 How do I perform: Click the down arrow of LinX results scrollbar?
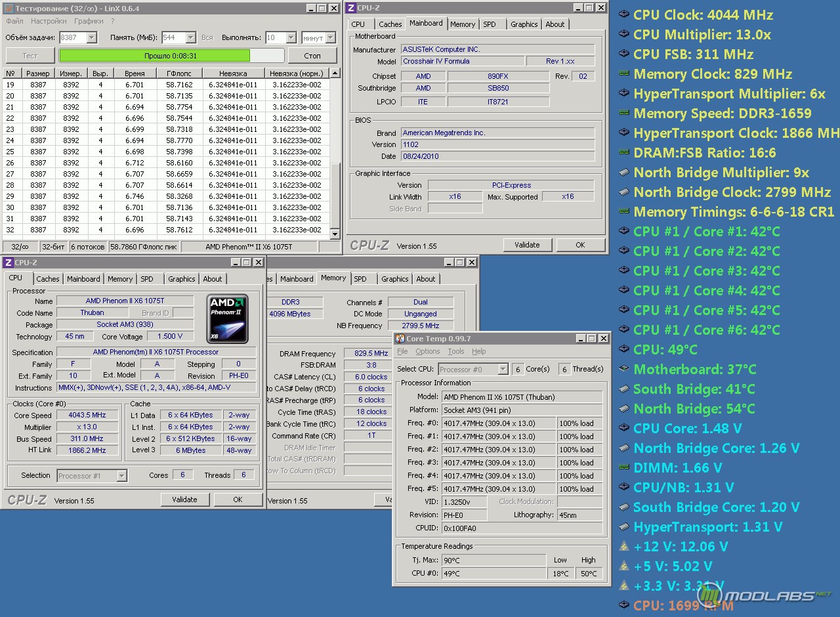[x=335, y=234]
